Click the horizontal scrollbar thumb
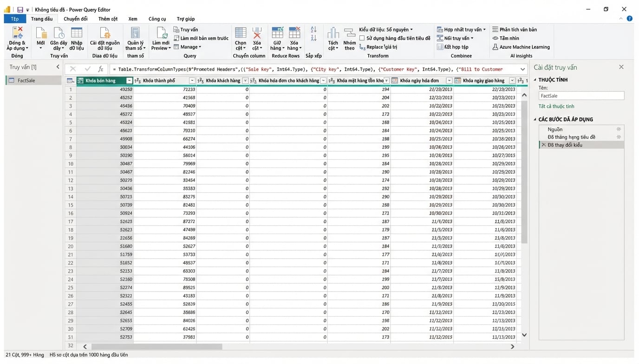This screenshot has width=639, height=364. click(157, 346)
